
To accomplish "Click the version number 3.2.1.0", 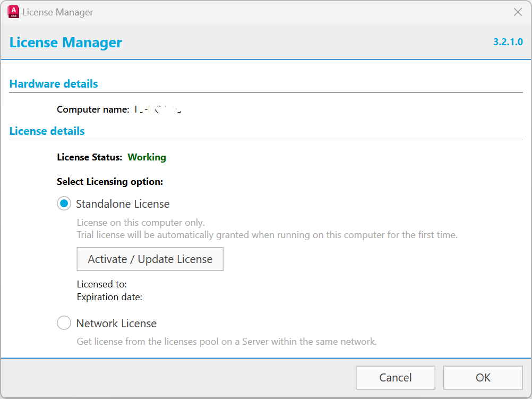I will tap(508, 42).
